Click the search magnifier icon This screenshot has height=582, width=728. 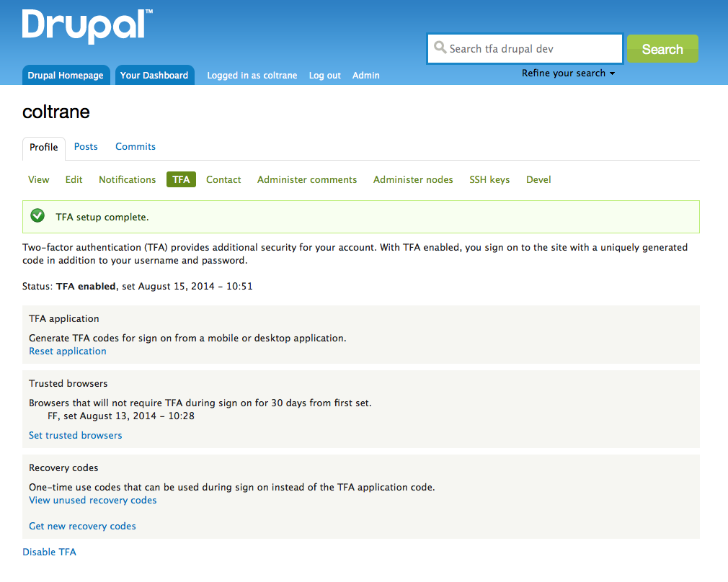[x=440, y=48]
